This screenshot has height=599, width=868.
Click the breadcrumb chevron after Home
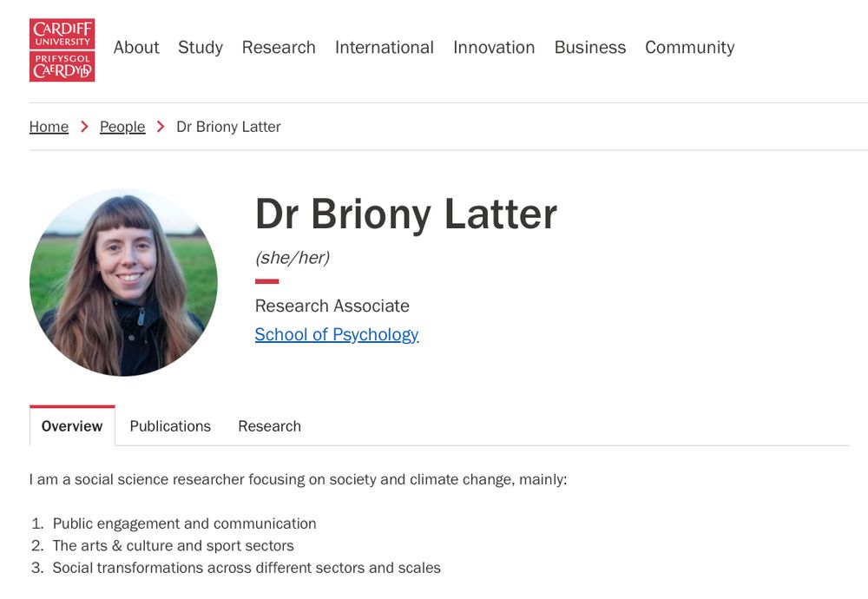[84, 126]
